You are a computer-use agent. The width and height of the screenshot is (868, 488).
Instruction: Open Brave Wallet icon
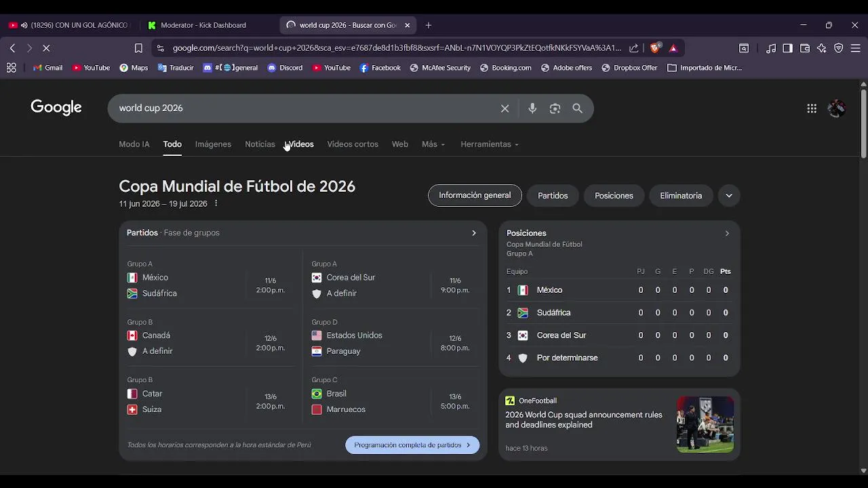[805, 48]
